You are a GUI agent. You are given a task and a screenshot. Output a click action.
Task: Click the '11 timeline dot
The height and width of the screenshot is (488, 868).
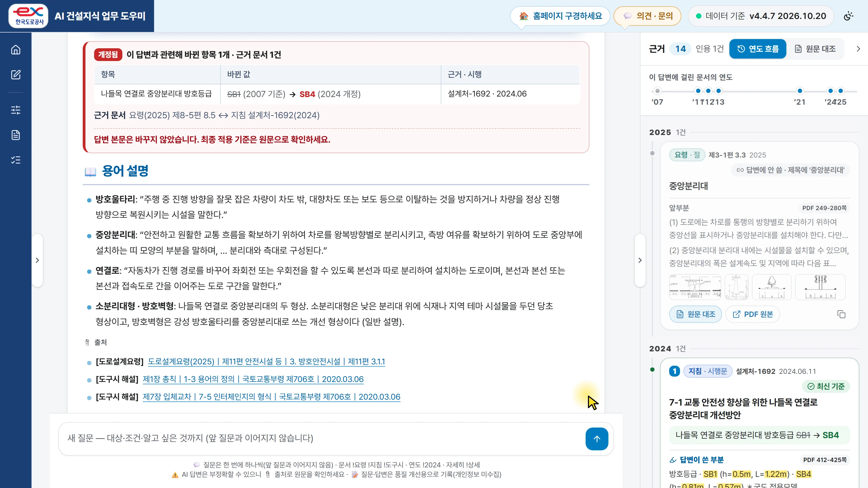pos(698,91)
